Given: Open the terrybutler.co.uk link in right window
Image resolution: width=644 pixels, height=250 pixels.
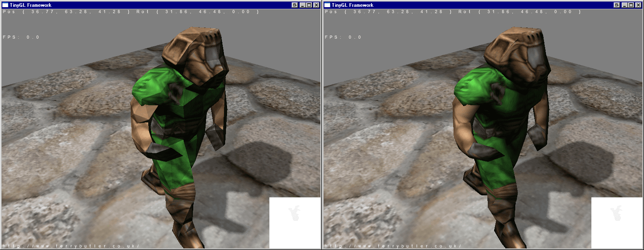Looking at the screenshot, I should pyautogui.click(x=393, y=246).
